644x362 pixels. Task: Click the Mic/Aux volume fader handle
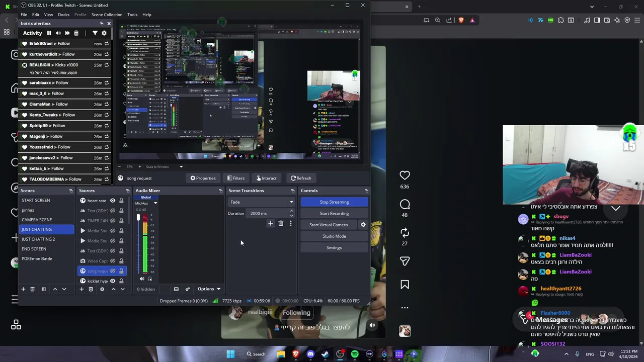(x=138, y=218)
